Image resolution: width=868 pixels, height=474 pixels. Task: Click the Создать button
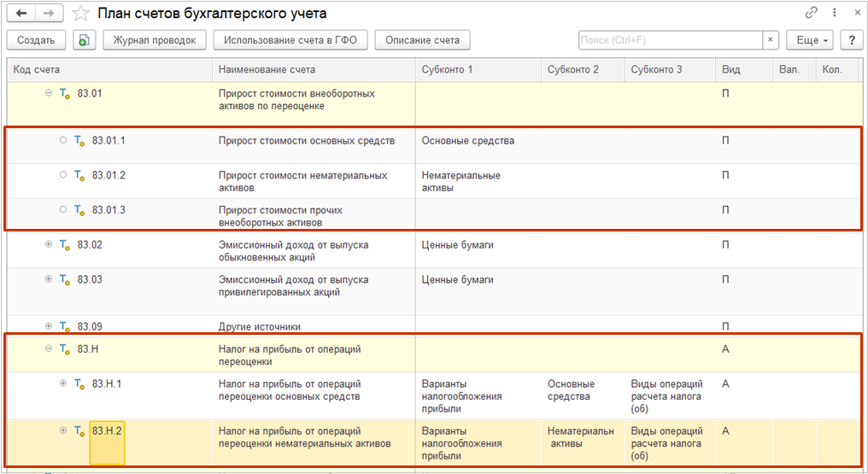[x=36, y=40]
